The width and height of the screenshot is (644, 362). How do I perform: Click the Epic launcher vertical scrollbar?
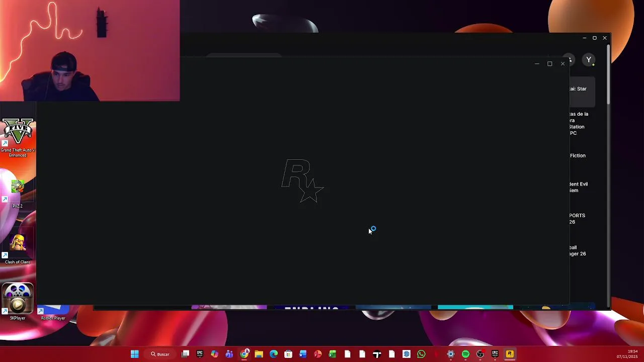[608, 74]
